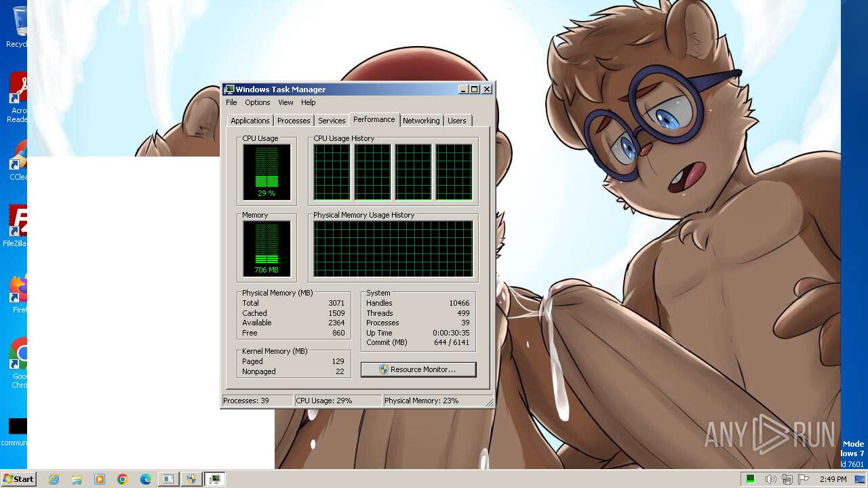Open the Options menu in Task Manager
Image resolution: width=868 pixels, height=488 pixels.
click(x=258, y=102)
